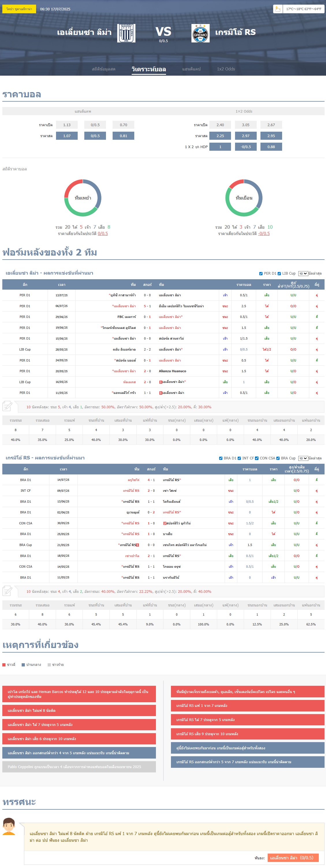Select the วิเคราะห์บอล tab

[x=149, y=69]
